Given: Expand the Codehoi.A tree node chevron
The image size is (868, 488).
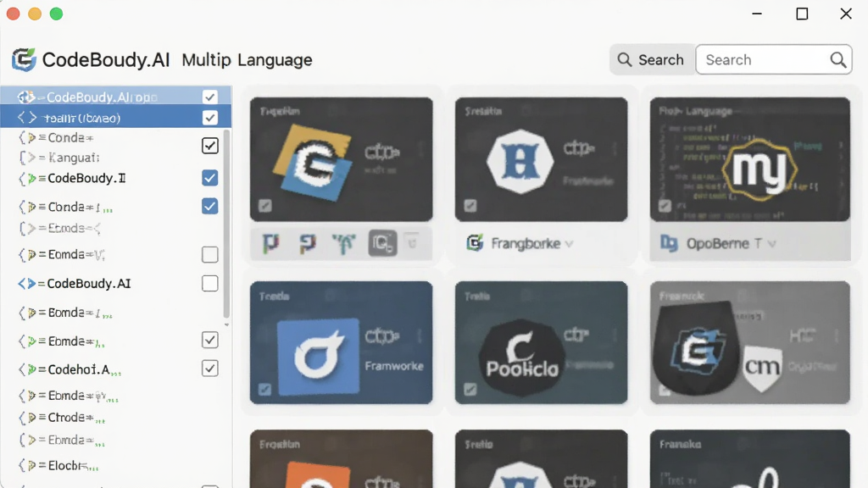Looking at the screenshot, I should pyautogui.click(x=27, y=369).
